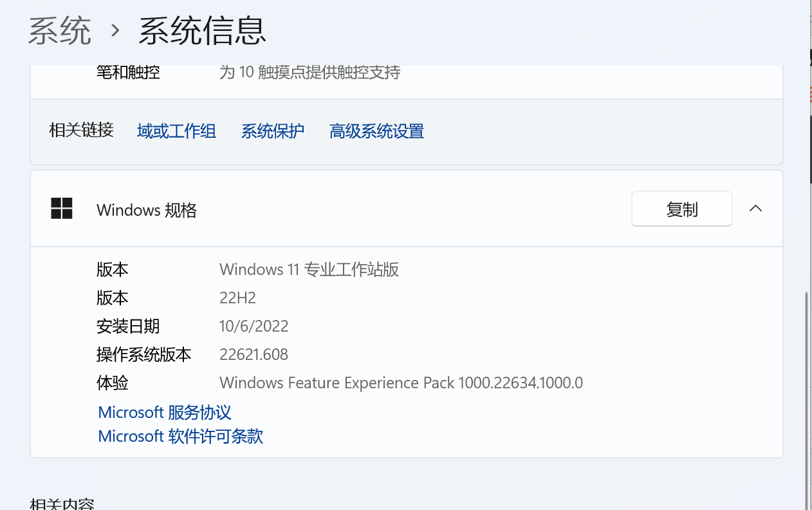Viewport: 812px width, 510px height.
Task: Click the Windows 规格 header text
Action: [x=147, y=210]
